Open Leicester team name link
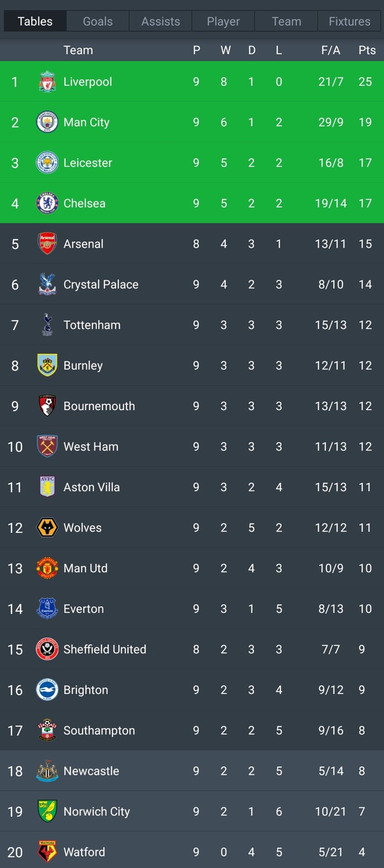The image size is (384, 868). [x=87, y=163]
